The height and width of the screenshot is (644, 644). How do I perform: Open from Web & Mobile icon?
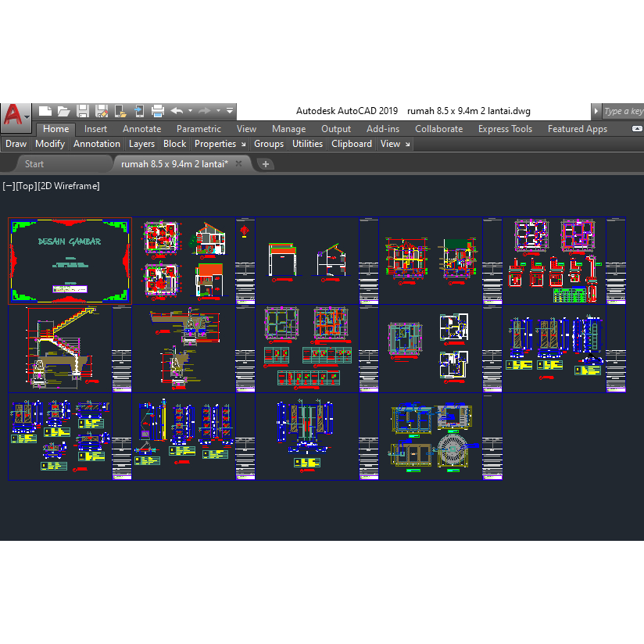pyautogui.click(x=120, y=111)
